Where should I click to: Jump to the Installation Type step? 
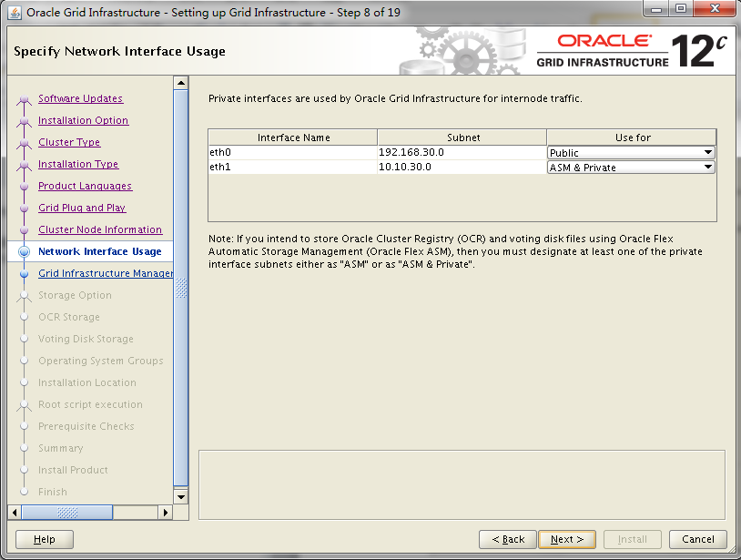pos(78,164)
